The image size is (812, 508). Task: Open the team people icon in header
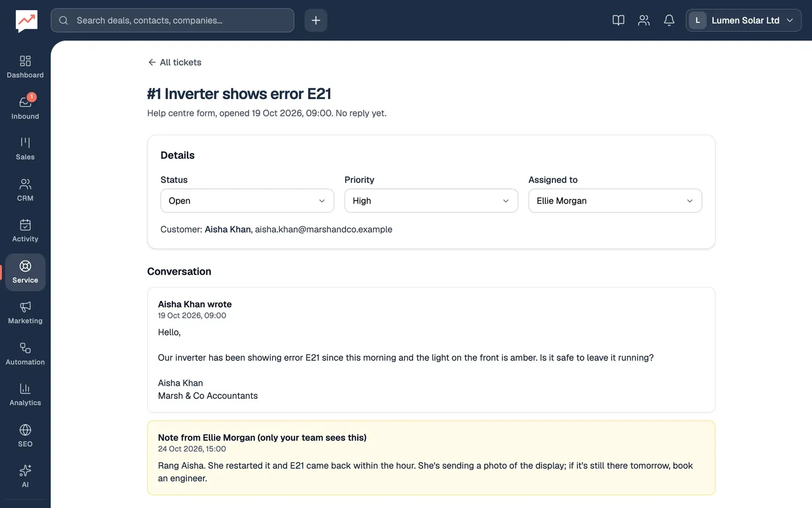(x=644, y=20)
